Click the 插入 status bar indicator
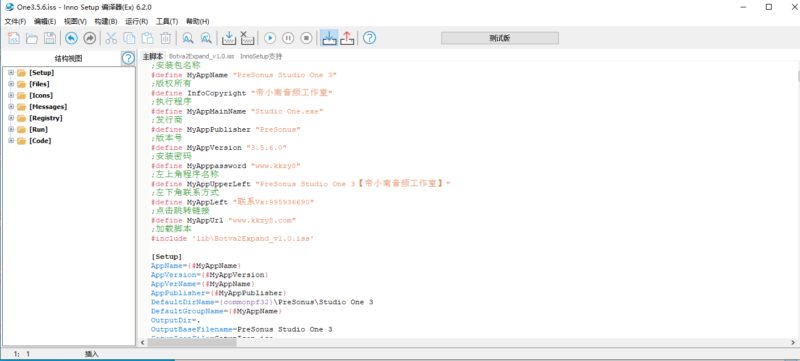This screenshot has height=361, width=800. 92,353
